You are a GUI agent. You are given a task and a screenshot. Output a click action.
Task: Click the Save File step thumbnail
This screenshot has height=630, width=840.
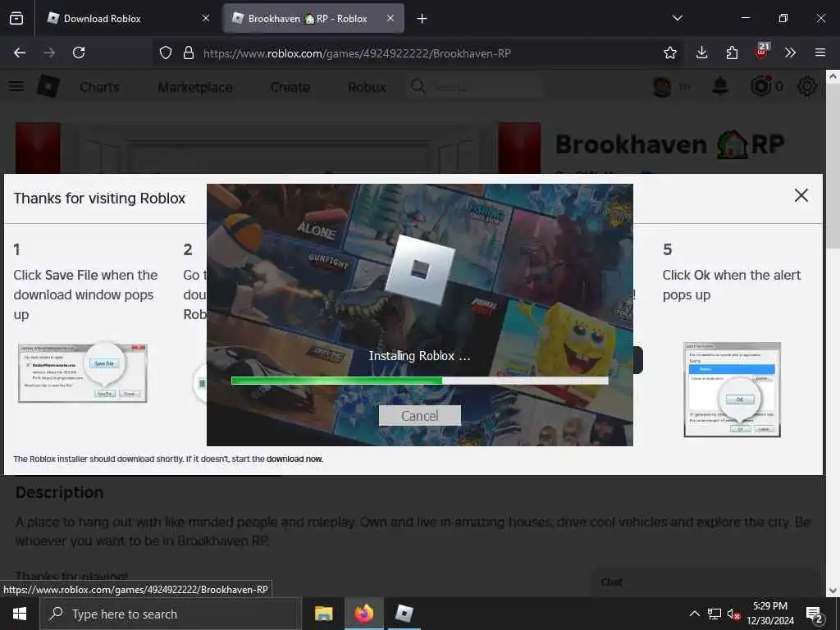coord(83,373)
